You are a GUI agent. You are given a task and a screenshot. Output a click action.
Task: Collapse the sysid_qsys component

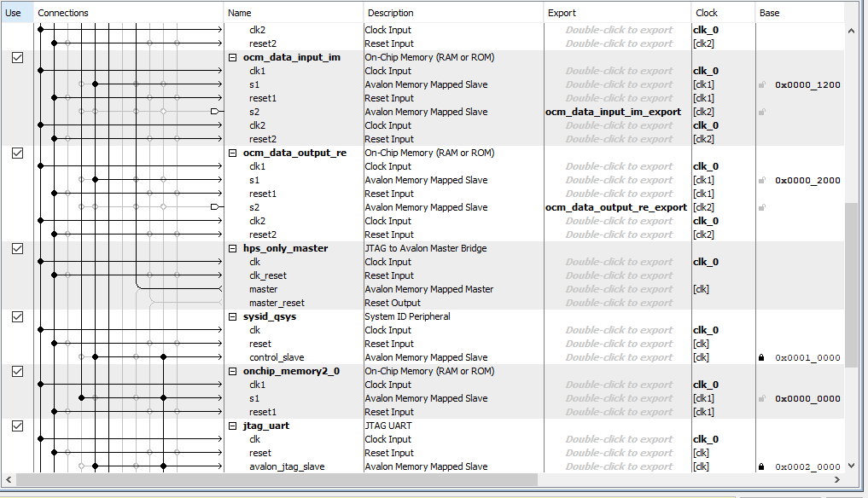pos(233,317)
